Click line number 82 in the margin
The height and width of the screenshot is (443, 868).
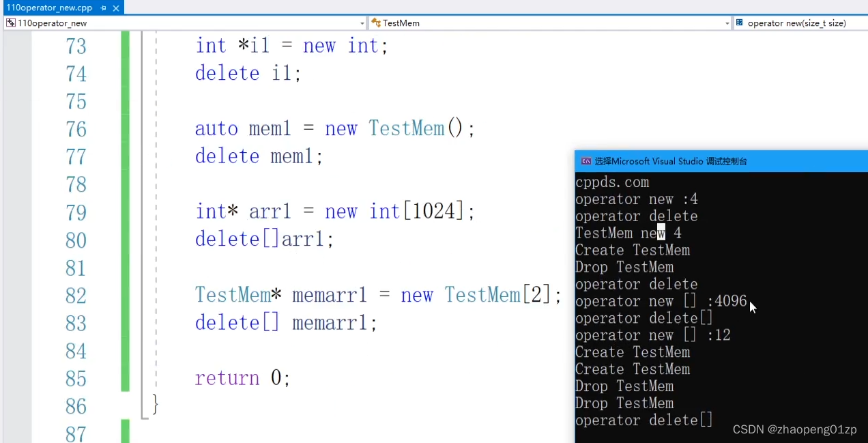click(x=76, y=296)
